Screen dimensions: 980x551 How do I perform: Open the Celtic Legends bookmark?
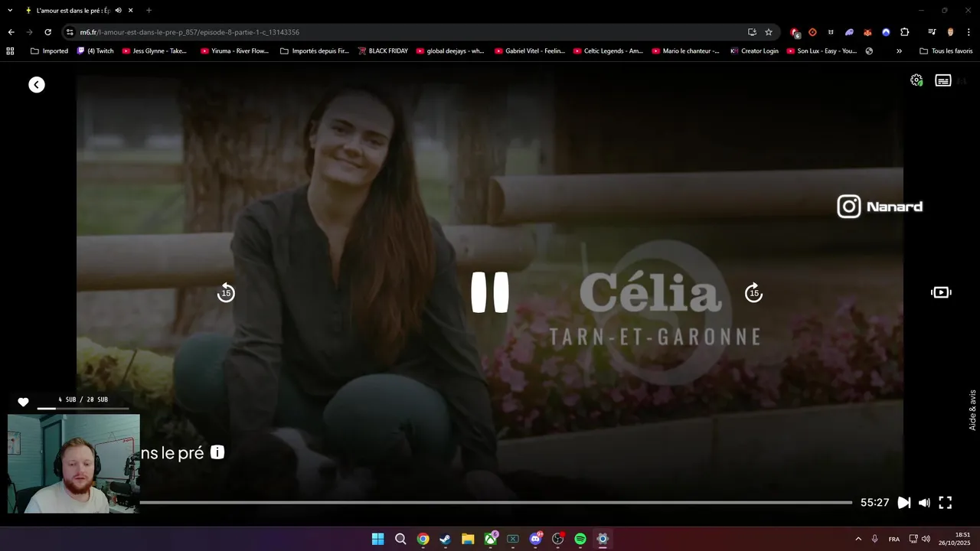click(609, 51)
